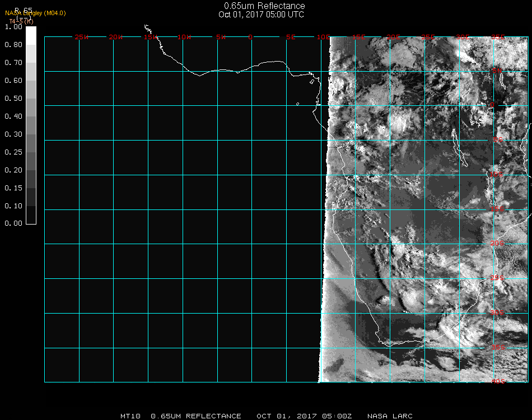Click the 15W longitude label

click(151, 37)
